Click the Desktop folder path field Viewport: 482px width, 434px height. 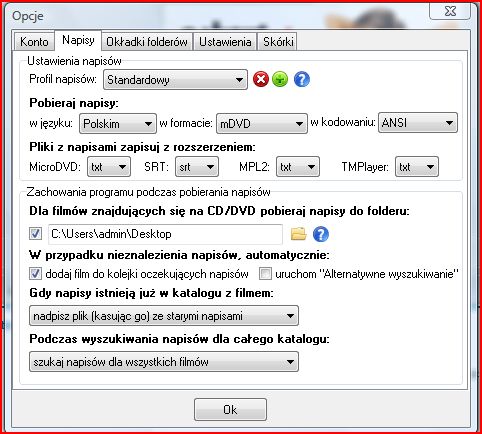pyautogui.click(x=165, y=234)
